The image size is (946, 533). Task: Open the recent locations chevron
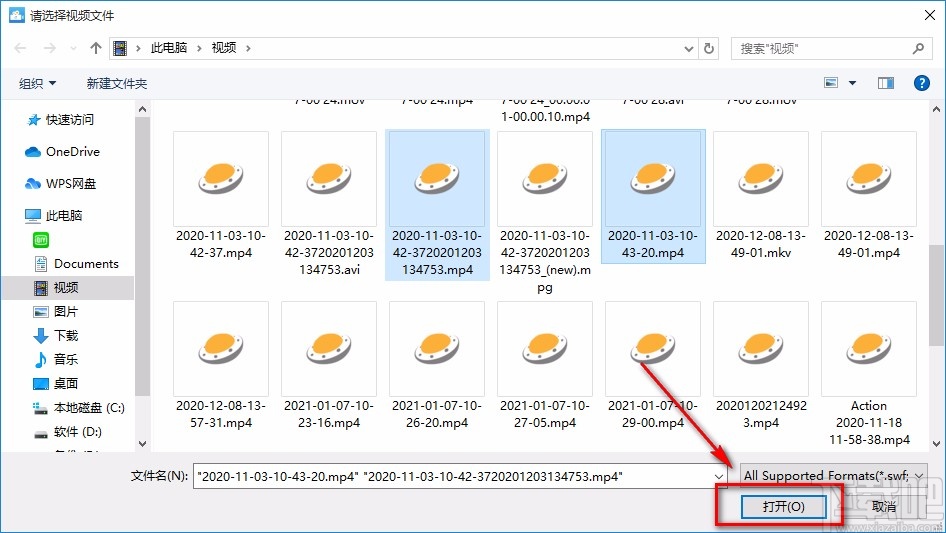click(73, 48)
